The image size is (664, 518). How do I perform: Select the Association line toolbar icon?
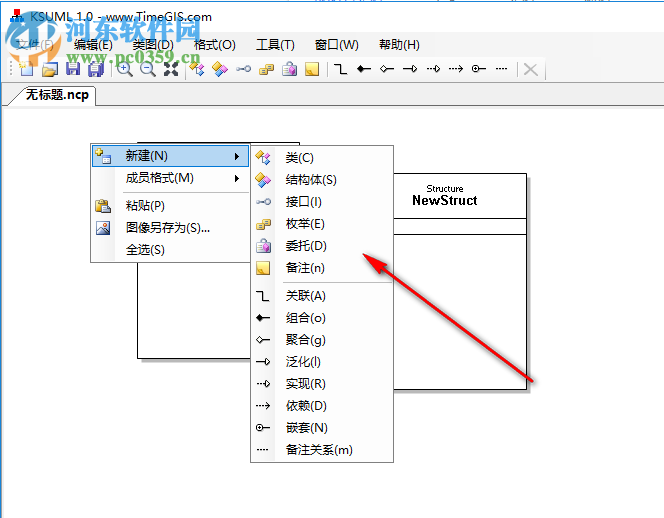tap(340, 69)
